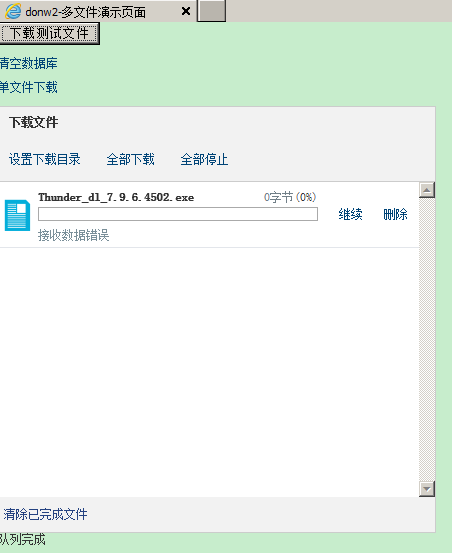Click the 接收数据错误 status message
This screenshot has height=553, width=452.
[x=74, y=235]
